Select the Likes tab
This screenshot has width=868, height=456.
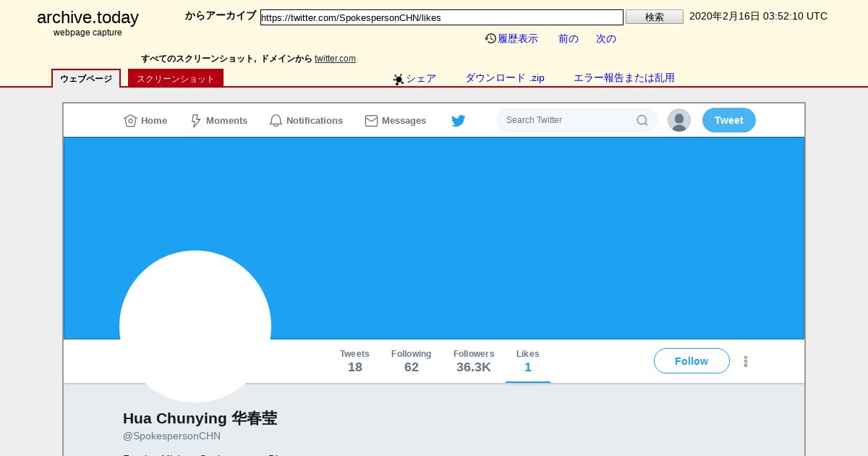point(528,361)
